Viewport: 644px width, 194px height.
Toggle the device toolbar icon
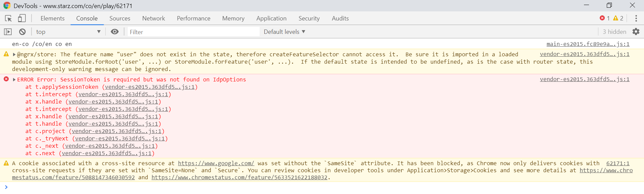(22, 18)
